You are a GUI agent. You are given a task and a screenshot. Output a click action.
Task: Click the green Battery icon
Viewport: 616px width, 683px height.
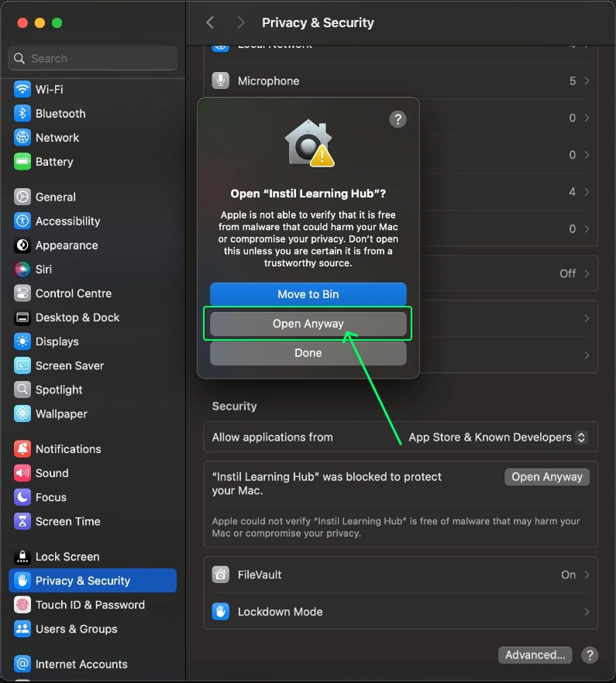[22, 162]
